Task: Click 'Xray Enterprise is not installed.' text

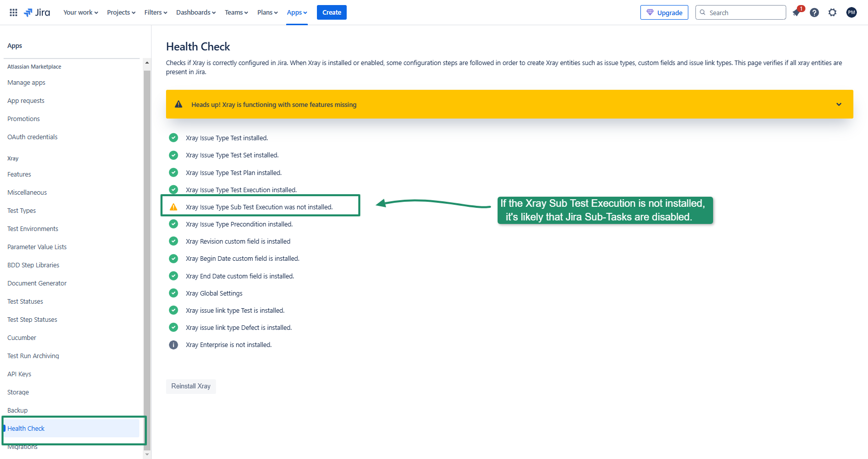Action: click(229, 345)
